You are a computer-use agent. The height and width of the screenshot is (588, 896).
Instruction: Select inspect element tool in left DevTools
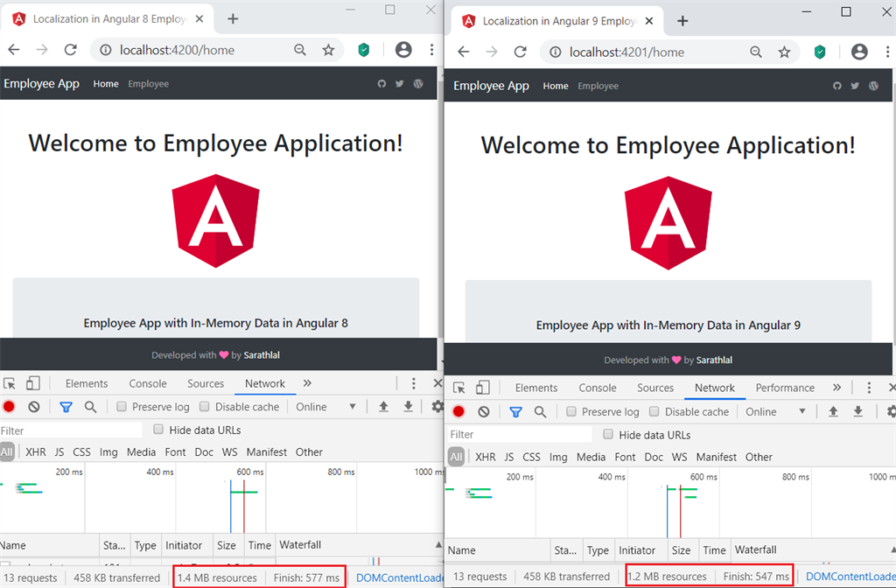tap(10, 383)
